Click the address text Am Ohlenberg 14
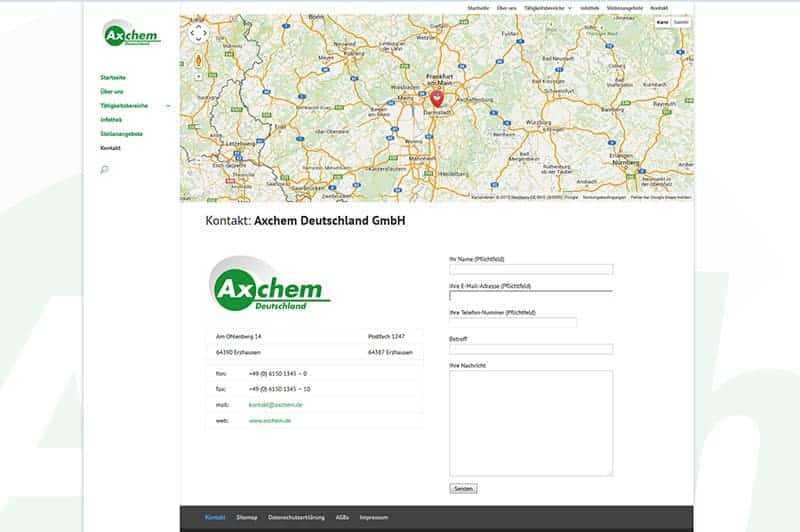 click(238, 337)
